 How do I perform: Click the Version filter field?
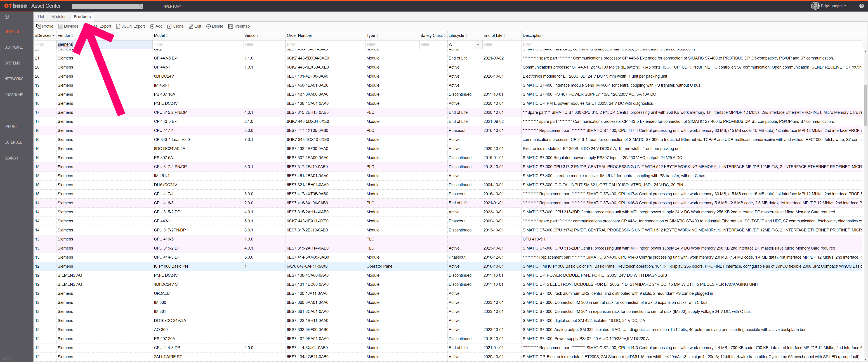(x=264, y=44)
